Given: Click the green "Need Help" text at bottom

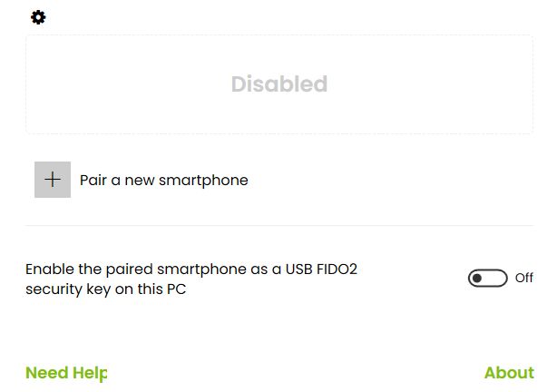Looking at the screenshot, I should (x=66, y=373).
